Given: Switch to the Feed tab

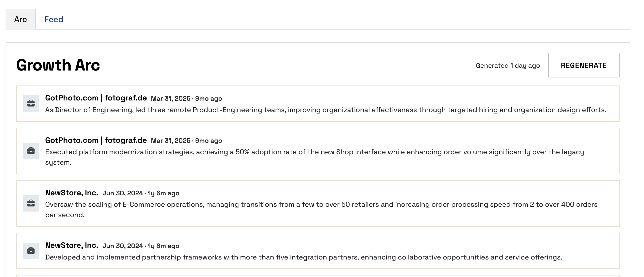Looking at the screenshot, I should click(x=54, y=19).
